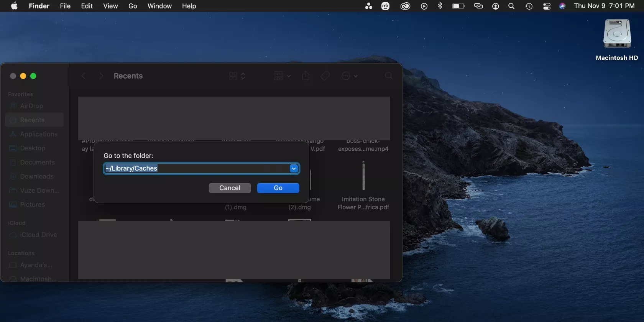Click the linked-rectangles menu bar icon

478,6
